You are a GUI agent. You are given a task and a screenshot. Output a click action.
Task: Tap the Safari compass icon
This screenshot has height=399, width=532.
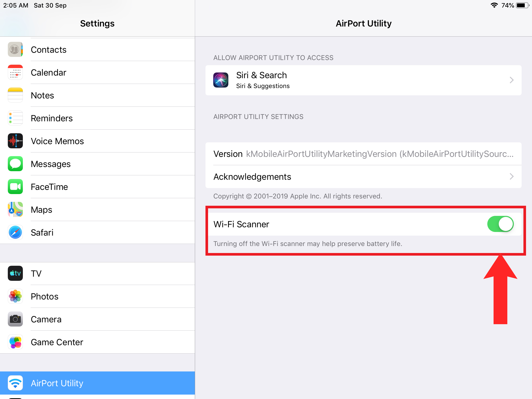click(x=15, y=232)
